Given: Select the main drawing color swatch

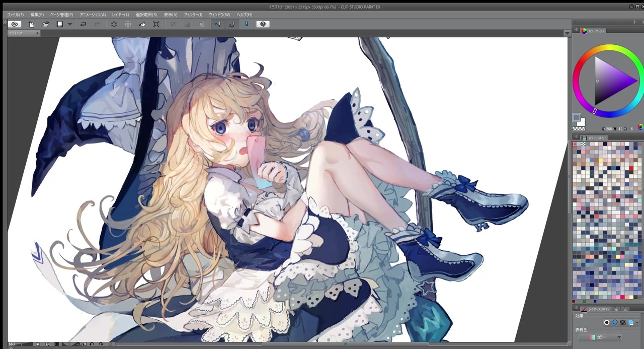Looking at the screenshot, I should point(577,118).
